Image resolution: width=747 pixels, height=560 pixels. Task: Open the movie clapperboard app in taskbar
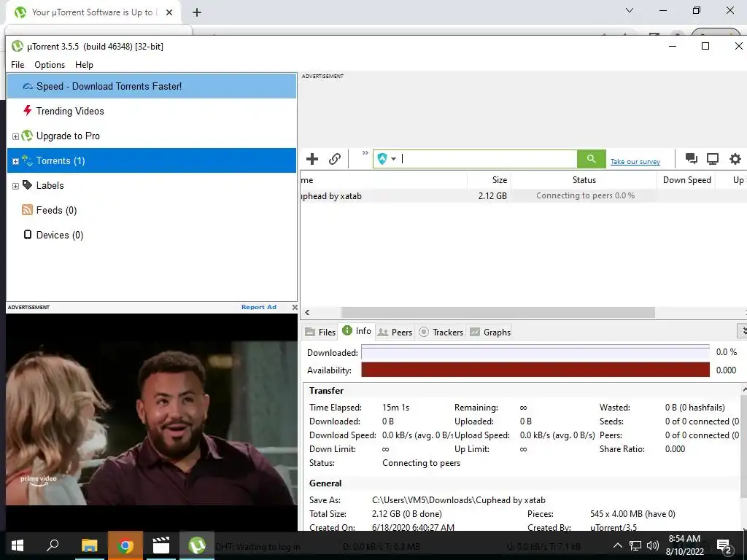coord(161,545)
